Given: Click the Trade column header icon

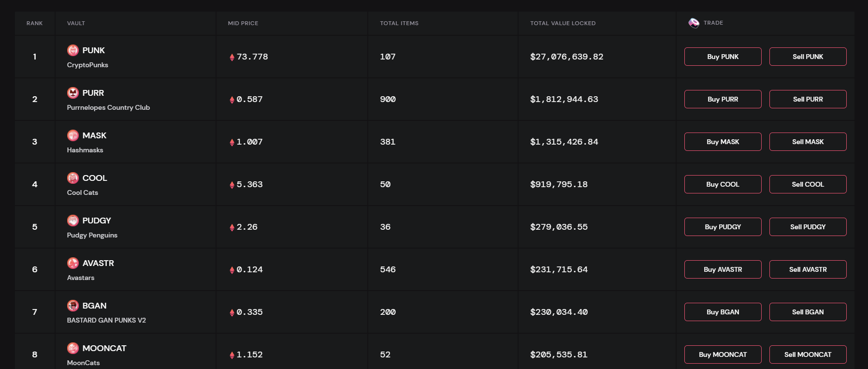Looking at the screenshot, I should [x=694, y=23].
